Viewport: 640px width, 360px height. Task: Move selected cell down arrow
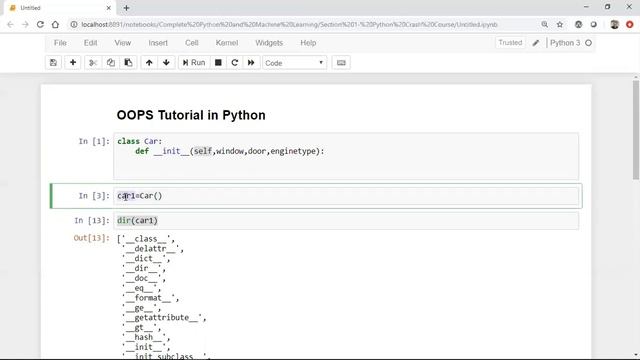coord(166,63)
